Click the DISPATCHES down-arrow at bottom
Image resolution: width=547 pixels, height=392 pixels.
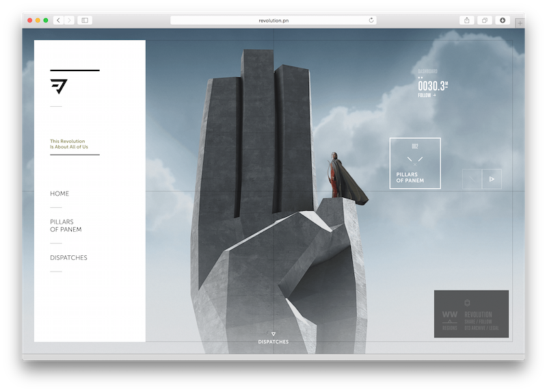273,334
